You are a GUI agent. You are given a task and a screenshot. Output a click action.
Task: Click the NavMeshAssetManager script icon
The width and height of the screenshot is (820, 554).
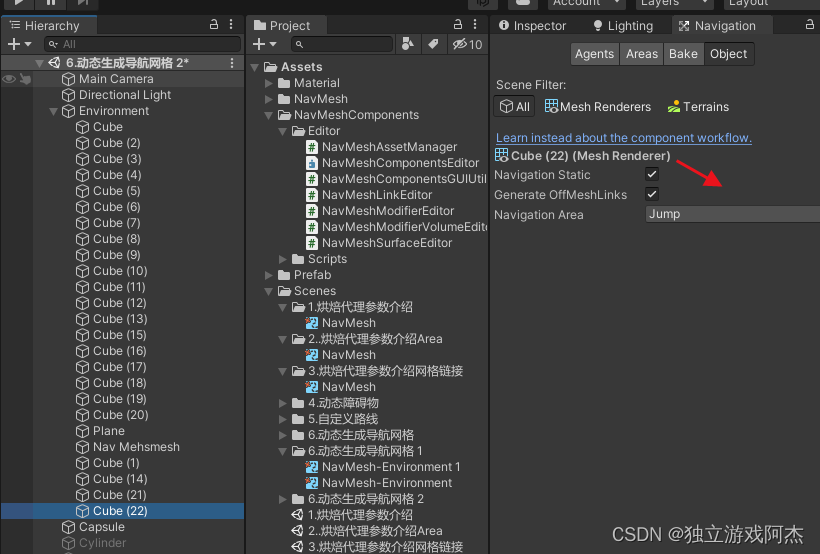tap(312, 147)
